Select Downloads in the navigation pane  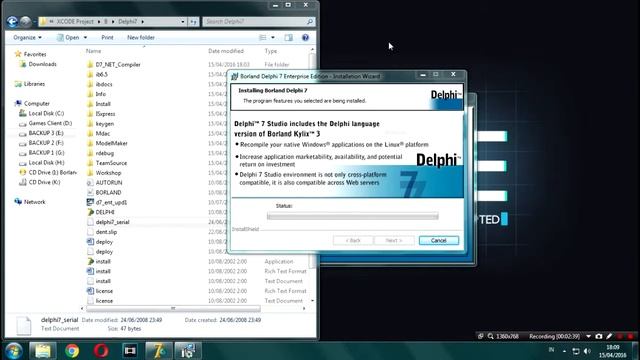click(38, 64)
